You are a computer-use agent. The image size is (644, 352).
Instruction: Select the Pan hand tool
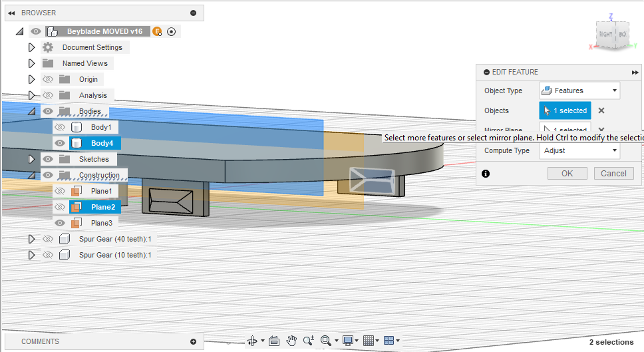point(291,341)
